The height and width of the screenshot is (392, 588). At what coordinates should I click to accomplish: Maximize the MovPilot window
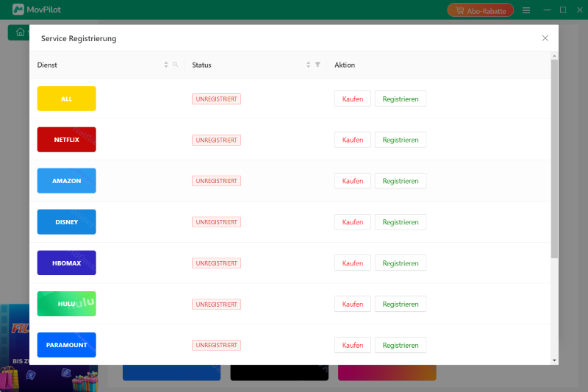point(563,10)
